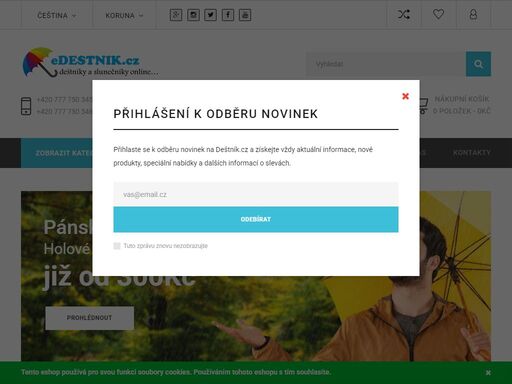Screen dimensions: 512x384
Task: Click the ODEBÍRAT subscribe button
Action: pyautogui.click(x=256, y=219)
